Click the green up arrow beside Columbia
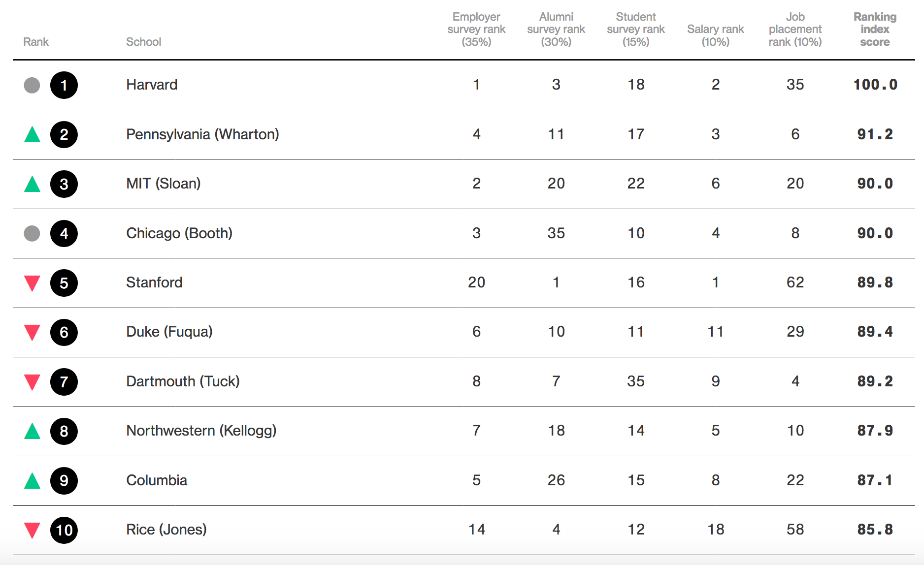This screenshot has width=924, height=565. (32, 481)
